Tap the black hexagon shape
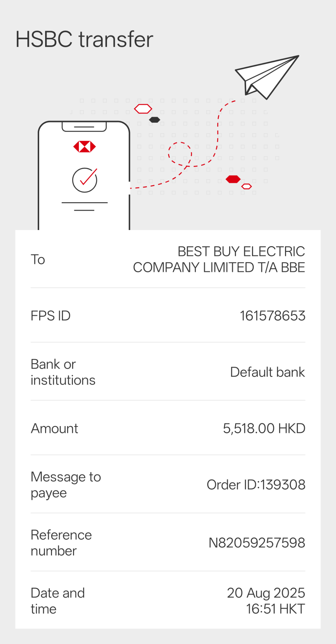This screenshot has width=336, height=644. (x=155, y=120)
